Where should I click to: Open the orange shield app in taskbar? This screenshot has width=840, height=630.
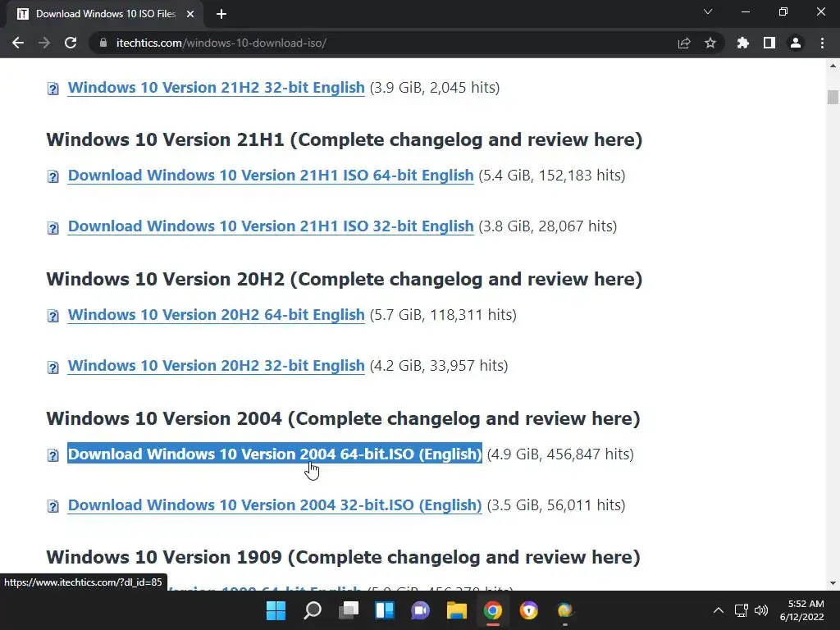(x=529, y=610)
